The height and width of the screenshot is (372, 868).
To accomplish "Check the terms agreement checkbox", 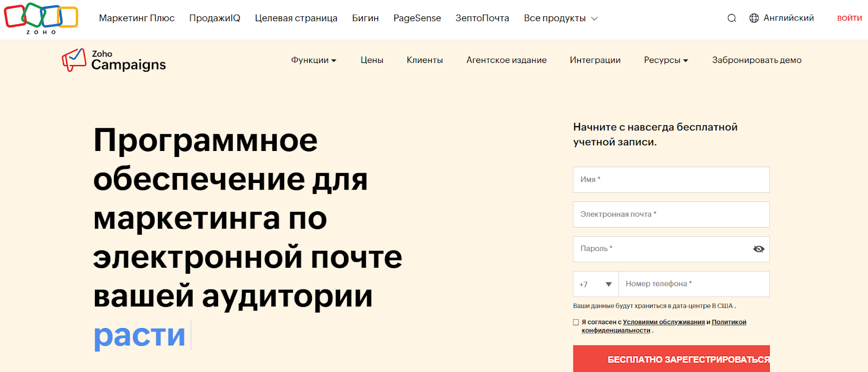I will tap(576, 322).
